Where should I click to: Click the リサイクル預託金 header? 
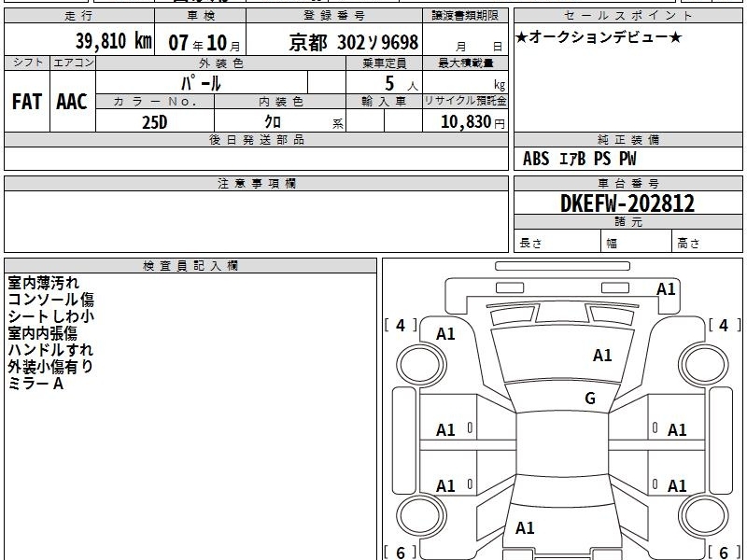[465, 101]
